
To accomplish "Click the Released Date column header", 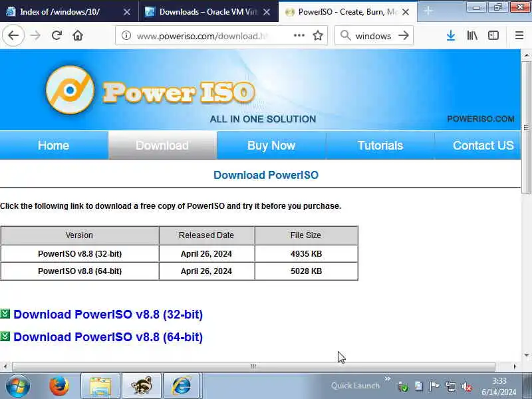I will [206, 235].
